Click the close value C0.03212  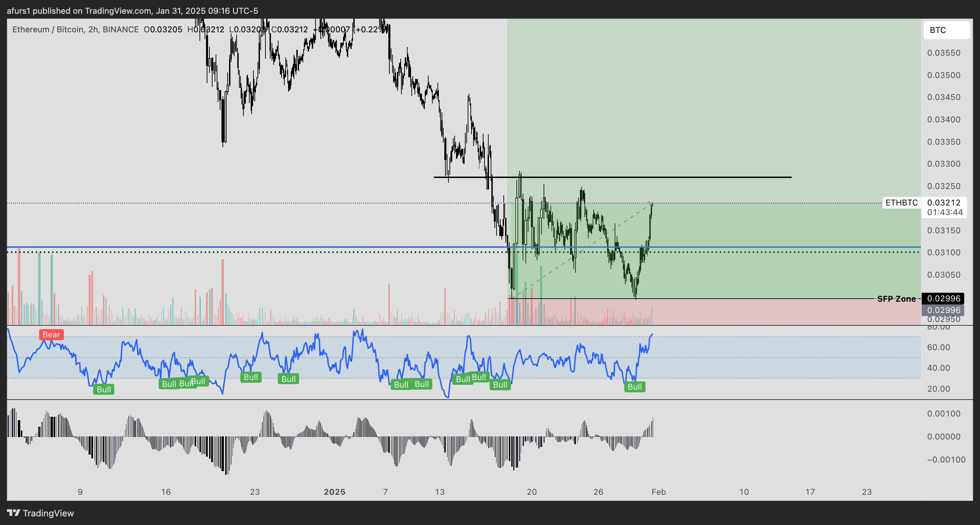[289, 29]
